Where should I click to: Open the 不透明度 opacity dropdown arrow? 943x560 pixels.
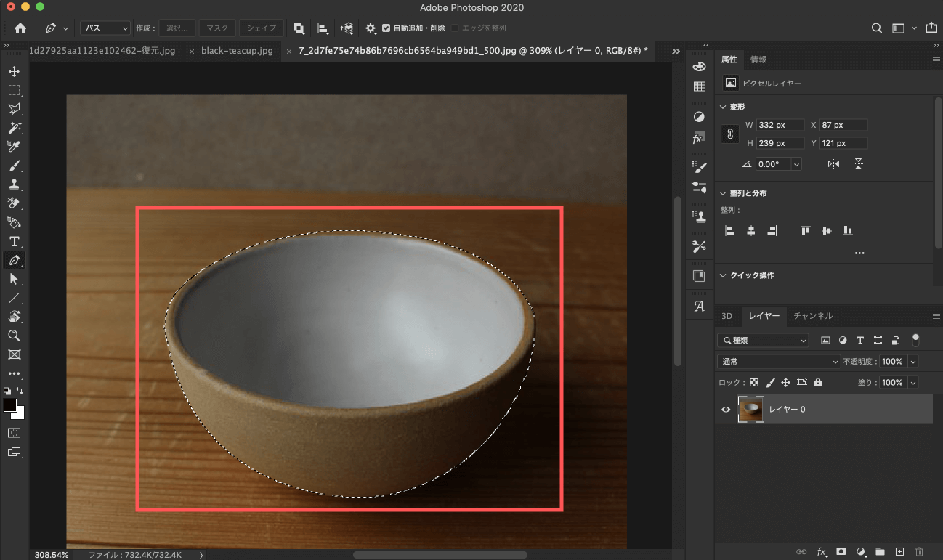click(x=913, y=361)
